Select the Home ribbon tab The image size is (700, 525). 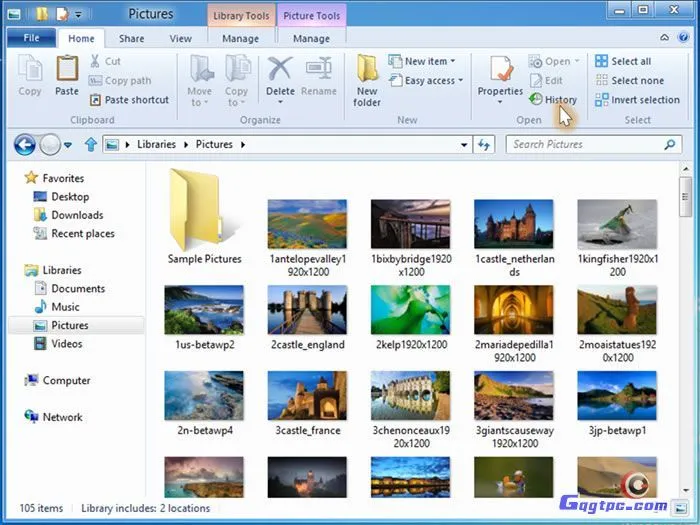[81, 39]
